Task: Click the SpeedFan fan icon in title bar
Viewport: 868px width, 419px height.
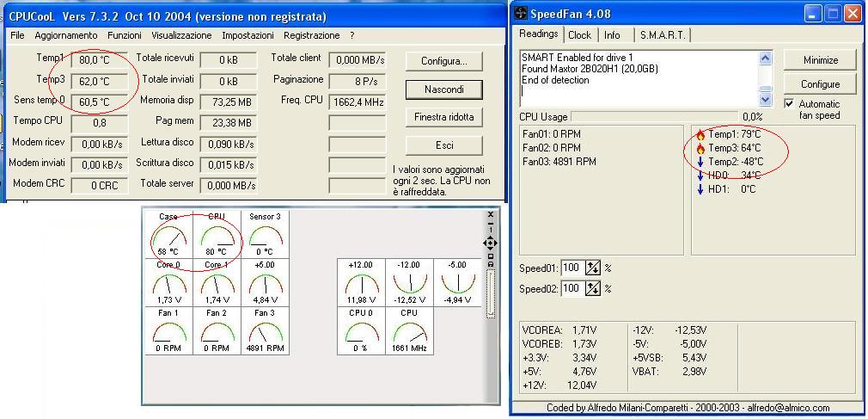Action: [521, 14]
